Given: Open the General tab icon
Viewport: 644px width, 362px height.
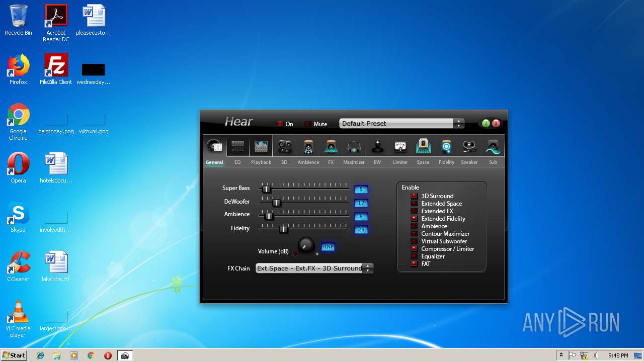Looking at the screenshot, I should pyautogui.click(x=215, y=146).
